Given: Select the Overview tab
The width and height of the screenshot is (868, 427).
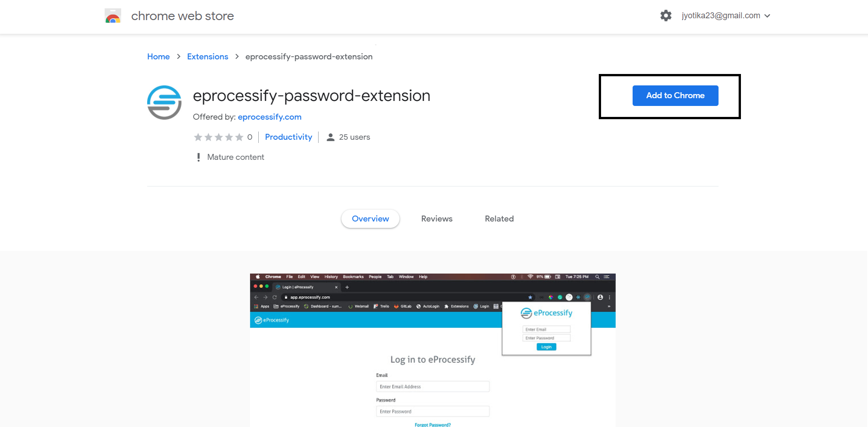Looking at the screenshot, I should click(370, 219).
